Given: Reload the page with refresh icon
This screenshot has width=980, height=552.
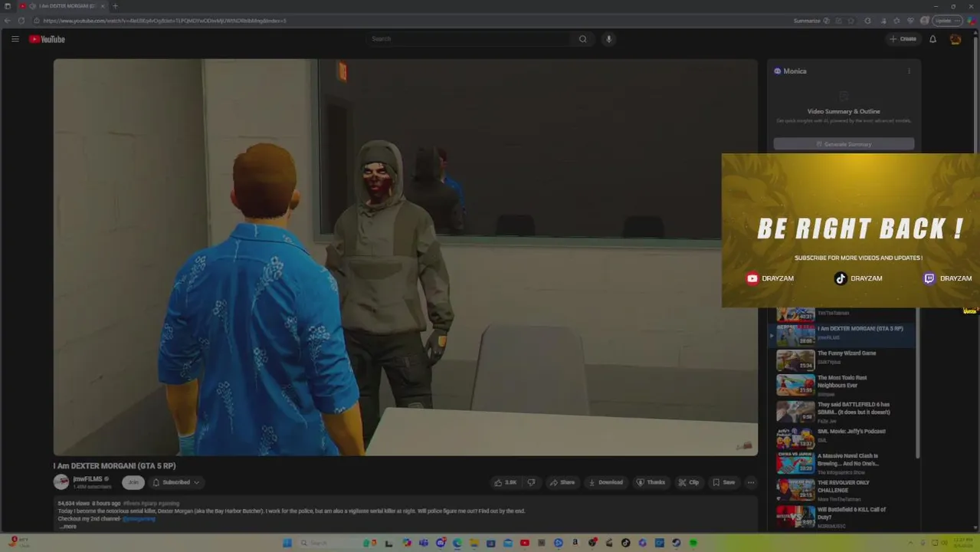Looking at the screenshot, I should tap(21, 21).
